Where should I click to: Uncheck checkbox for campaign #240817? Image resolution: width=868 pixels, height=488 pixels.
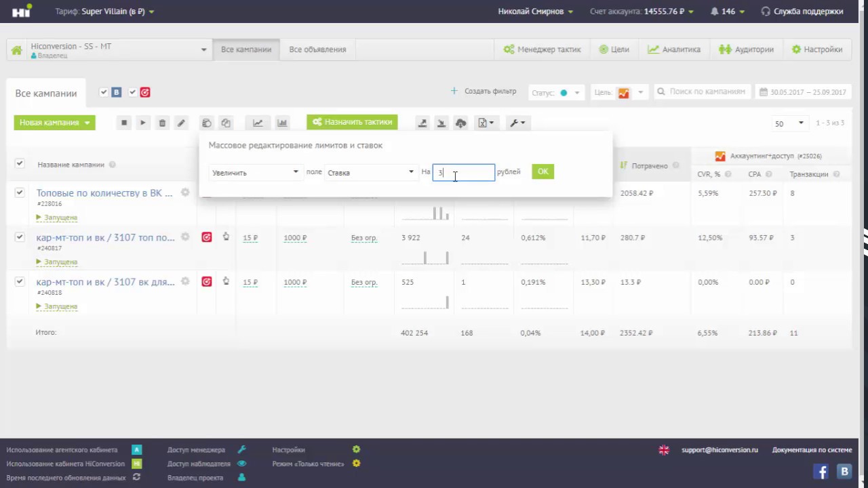20,237
